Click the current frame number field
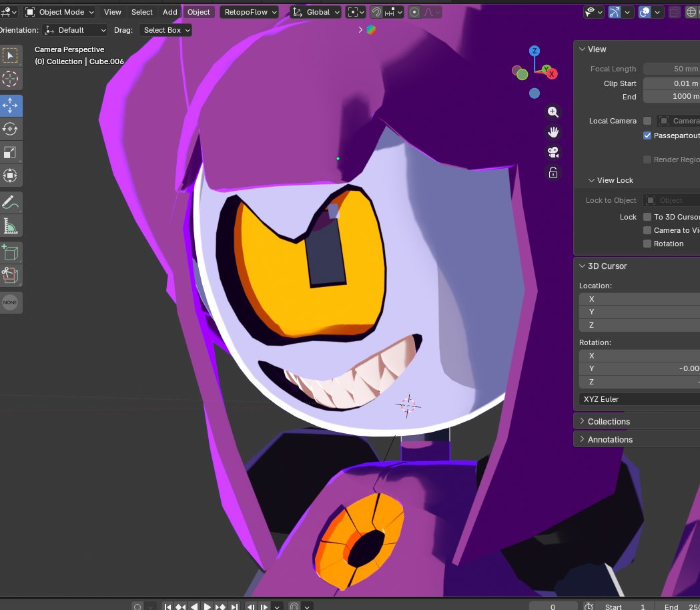 [553, 607]
